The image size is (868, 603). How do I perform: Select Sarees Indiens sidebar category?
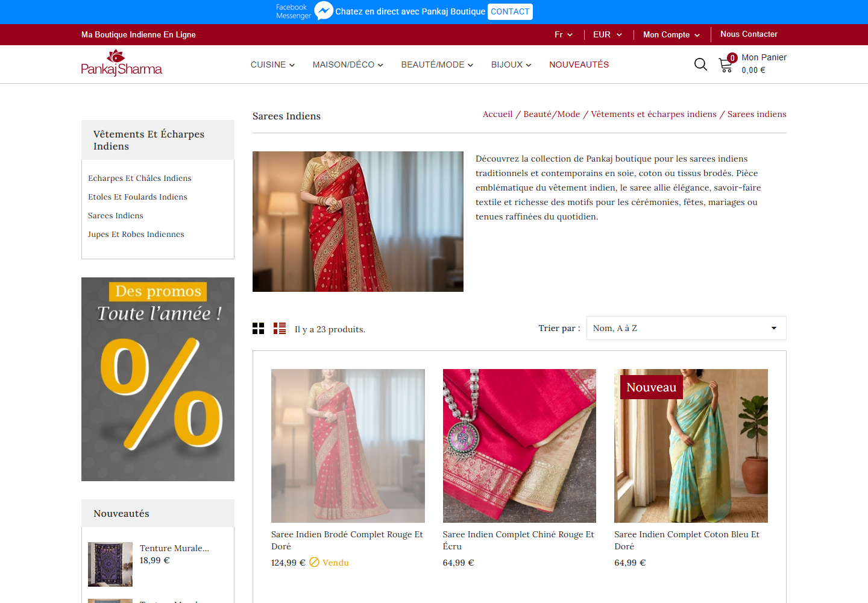pos(116,215)
